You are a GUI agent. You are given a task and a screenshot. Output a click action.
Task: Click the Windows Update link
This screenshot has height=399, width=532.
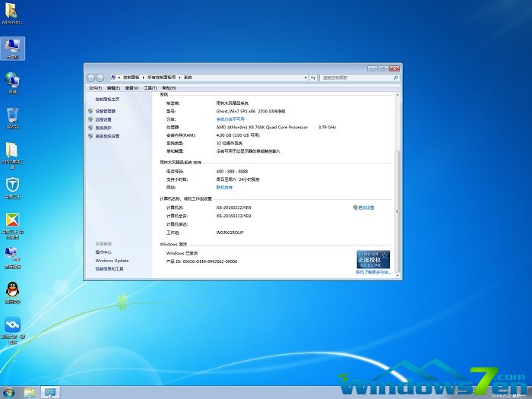112,261
